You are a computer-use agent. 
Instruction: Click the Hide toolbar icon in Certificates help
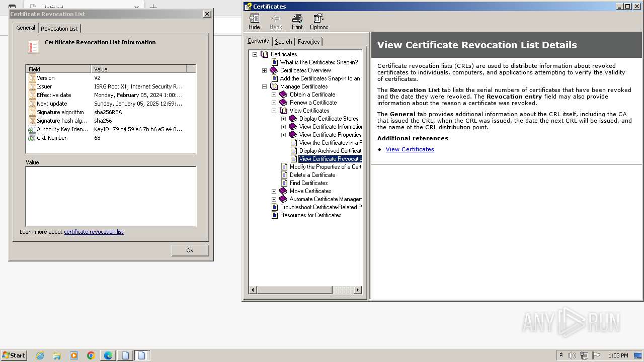254,22
